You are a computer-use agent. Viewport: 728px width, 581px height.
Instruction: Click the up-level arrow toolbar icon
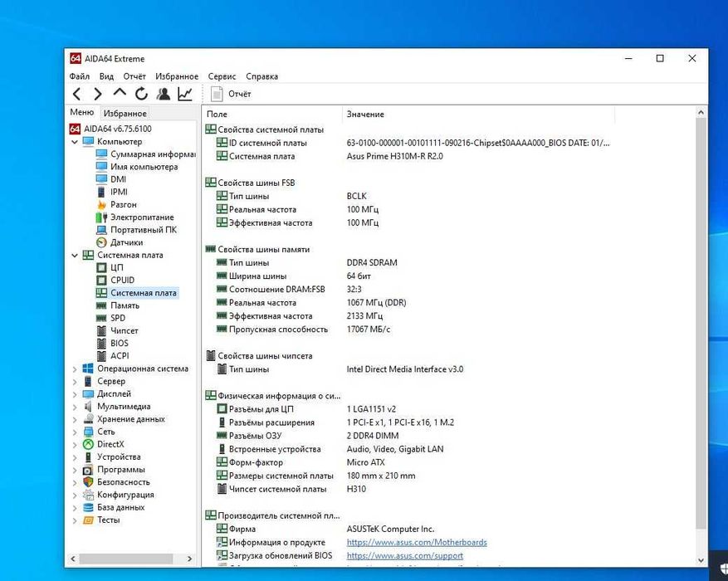click(x=120, y=93)
